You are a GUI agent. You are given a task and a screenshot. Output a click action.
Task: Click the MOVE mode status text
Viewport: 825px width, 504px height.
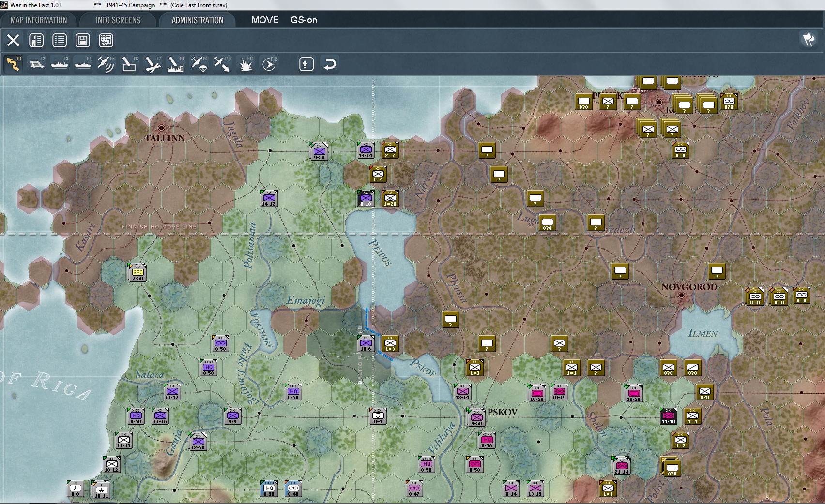265,20
